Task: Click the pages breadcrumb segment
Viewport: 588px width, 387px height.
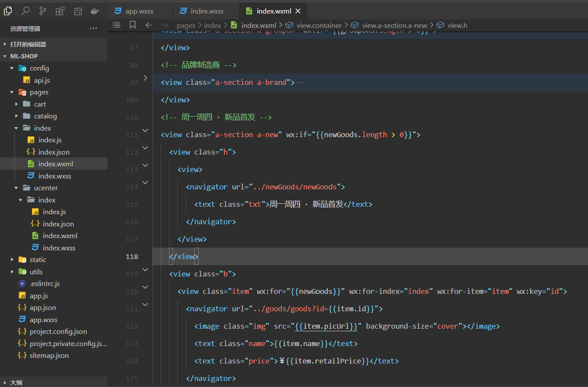Action: click(186, 25)
